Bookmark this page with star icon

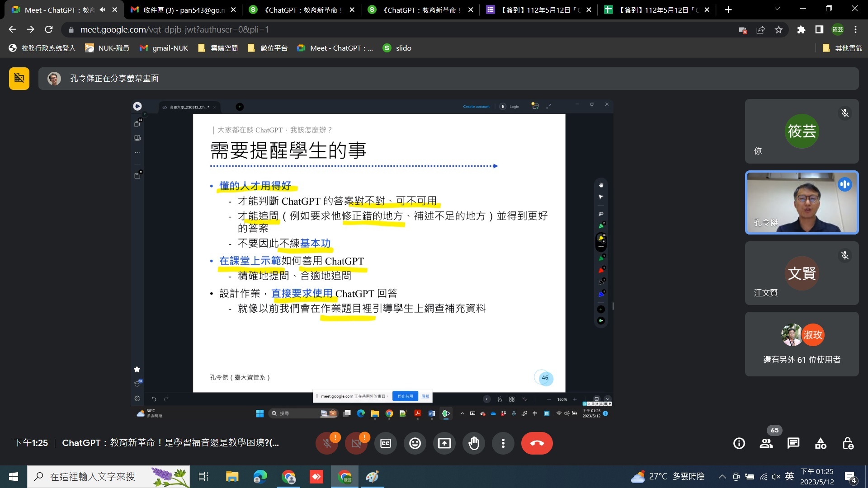click(x=778, y=30)
